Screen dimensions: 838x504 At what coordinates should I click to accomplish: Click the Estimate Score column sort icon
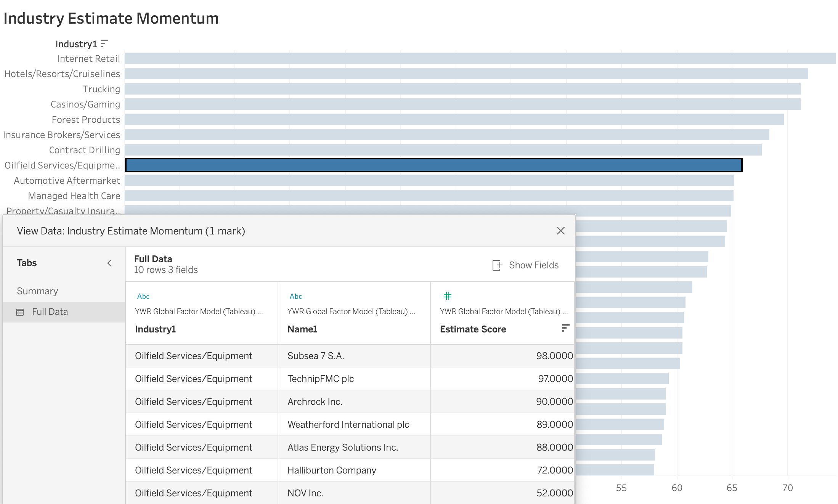pyautogui.click(x=565, y=328)
